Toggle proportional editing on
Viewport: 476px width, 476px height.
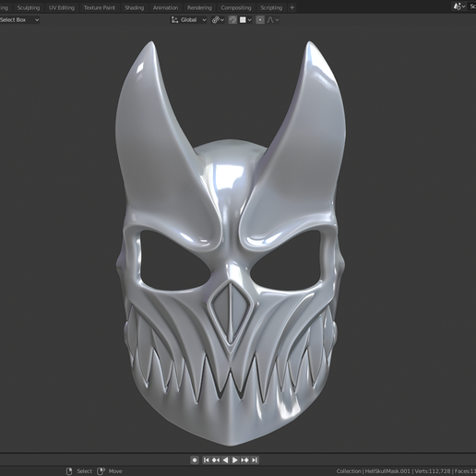(260, 20)
